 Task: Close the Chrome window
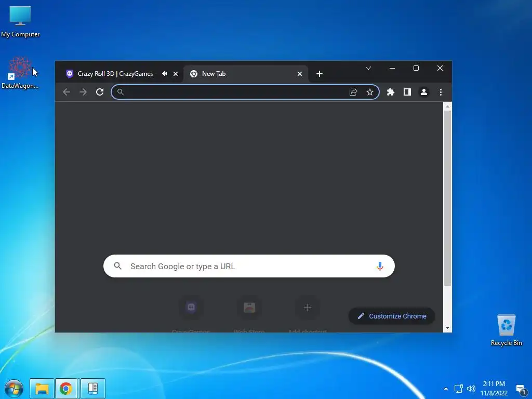[x=440, y=68]
